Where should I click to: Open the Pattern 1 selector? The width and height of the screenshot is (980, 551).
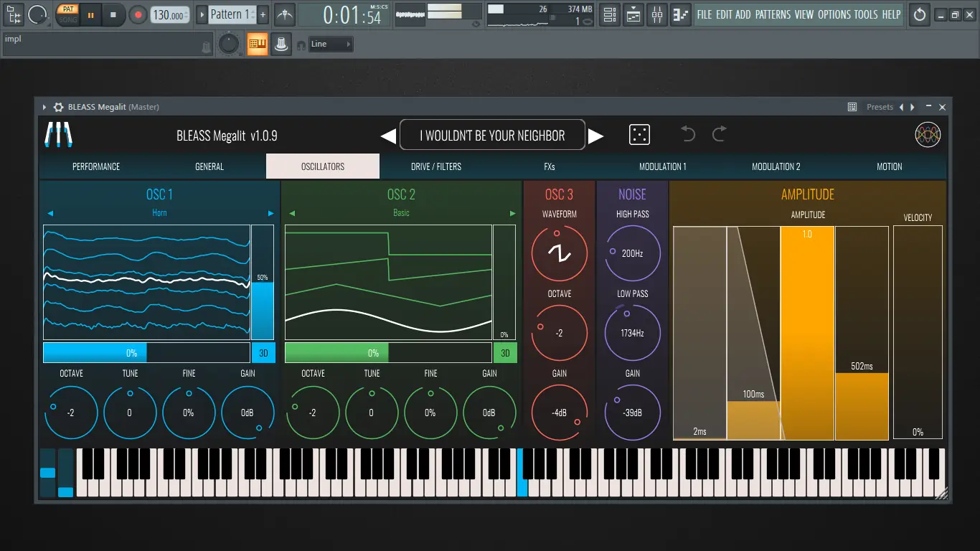click(231, 14)
